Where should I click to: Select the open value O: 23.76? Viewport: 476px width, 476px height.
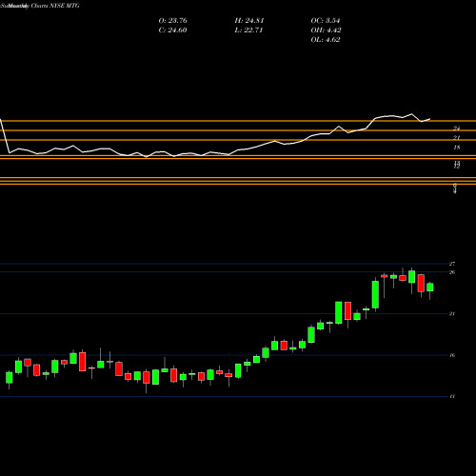click(172, 21)
